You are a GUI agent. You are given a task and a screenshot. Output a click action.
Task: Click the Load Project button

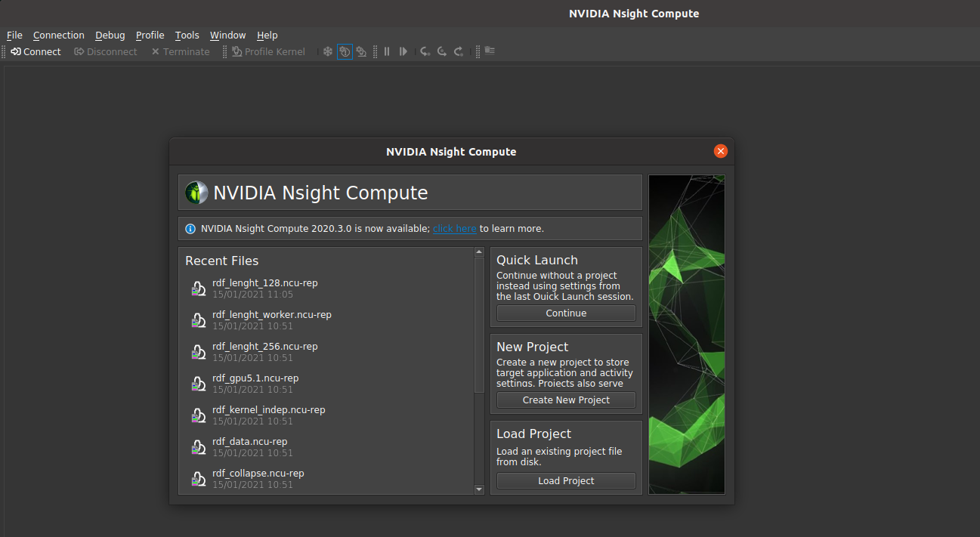[566, 480]
